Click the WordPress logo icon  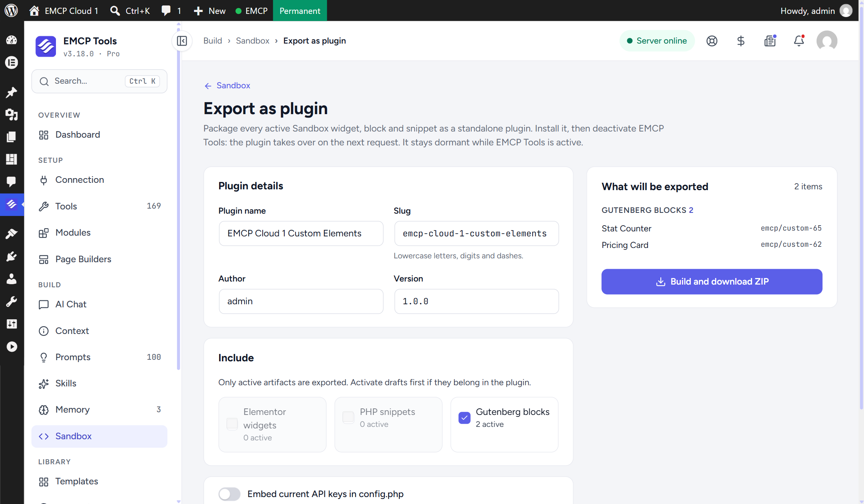pyautogui.click(x=11, y=10)
